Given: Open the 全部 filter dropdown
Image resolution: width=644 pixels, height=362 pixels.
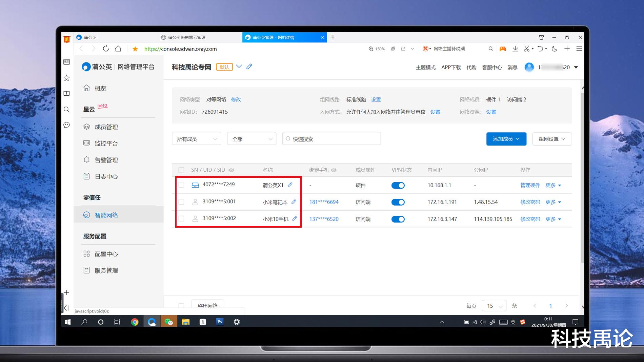Looking at the screenshot, I should click(x=252, y=139).
